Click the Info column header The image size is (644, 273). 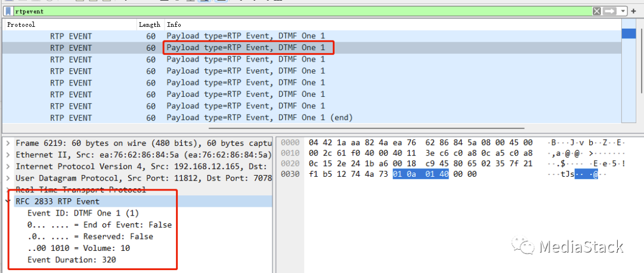(x=174, y=24)
